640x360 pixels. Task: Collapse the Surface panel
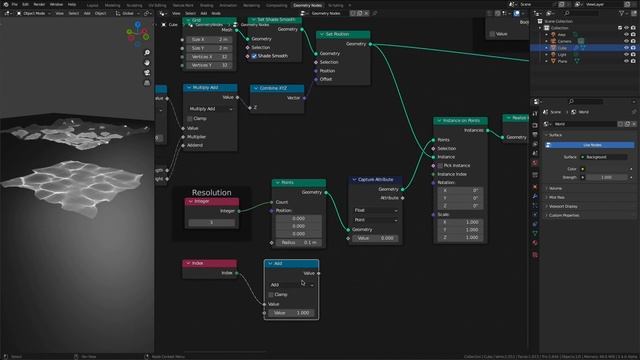pyautogui.click(x=589, y=135)
